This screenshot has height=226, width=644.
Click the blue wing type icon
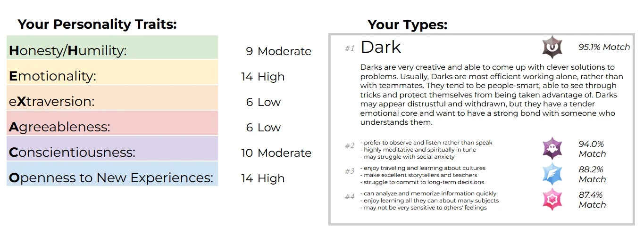[x=551, y=174]
